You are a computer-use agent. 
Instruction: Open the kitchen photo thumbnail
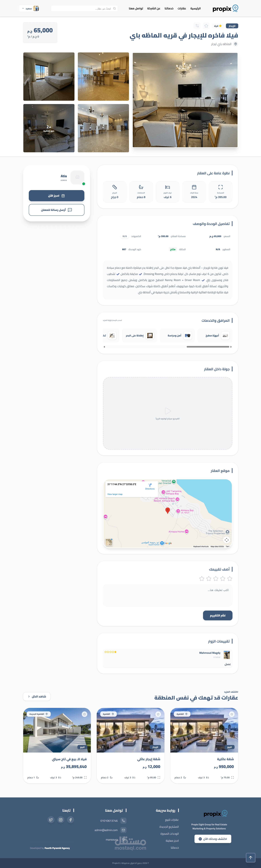(103, 76)
